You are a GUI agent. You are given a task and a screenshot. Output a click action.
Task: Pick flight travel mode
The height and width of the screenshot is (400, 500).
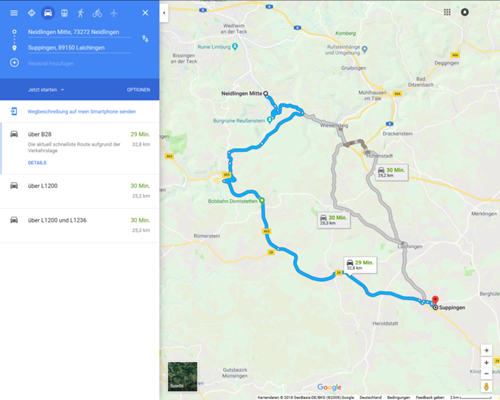pos(114,13)
